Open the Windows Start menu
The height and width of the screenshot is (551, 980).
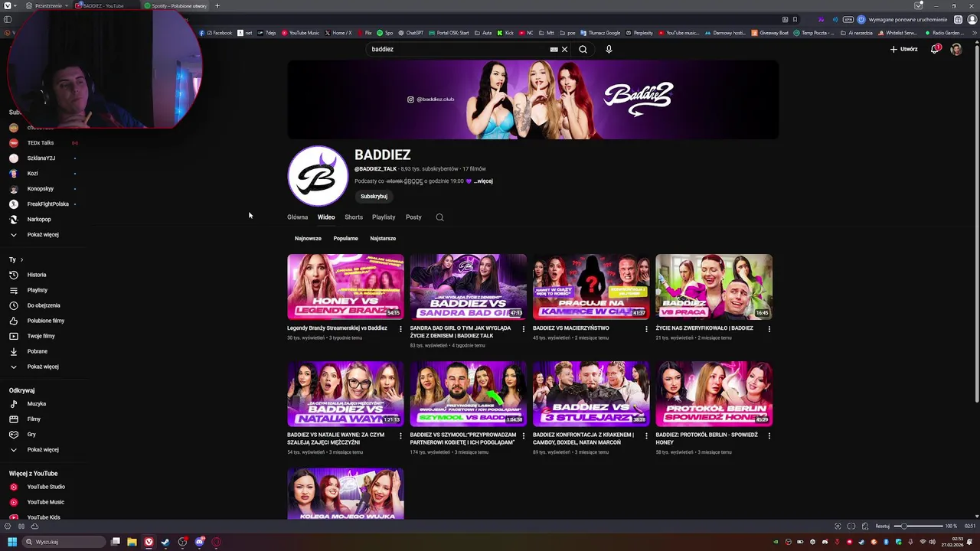tap(12, 542)
